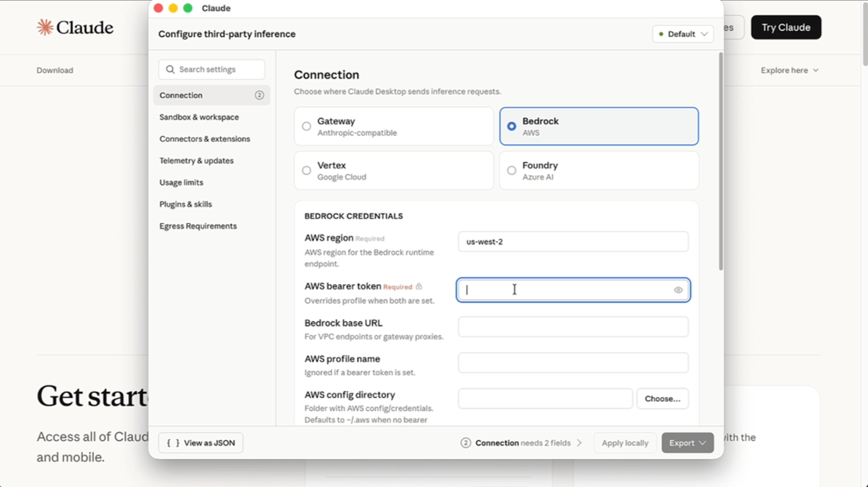The width and height of the screenshot is (868, 487).
Task: Click the Bedrock base URL input field
Action: (573, 327)
